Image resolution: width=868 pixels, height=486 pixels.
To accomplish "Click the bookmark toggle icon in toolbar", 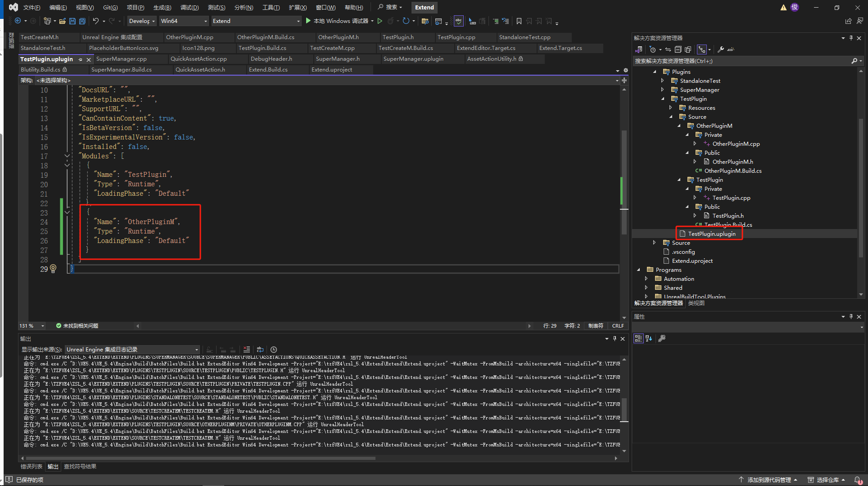I will [519, 21].
